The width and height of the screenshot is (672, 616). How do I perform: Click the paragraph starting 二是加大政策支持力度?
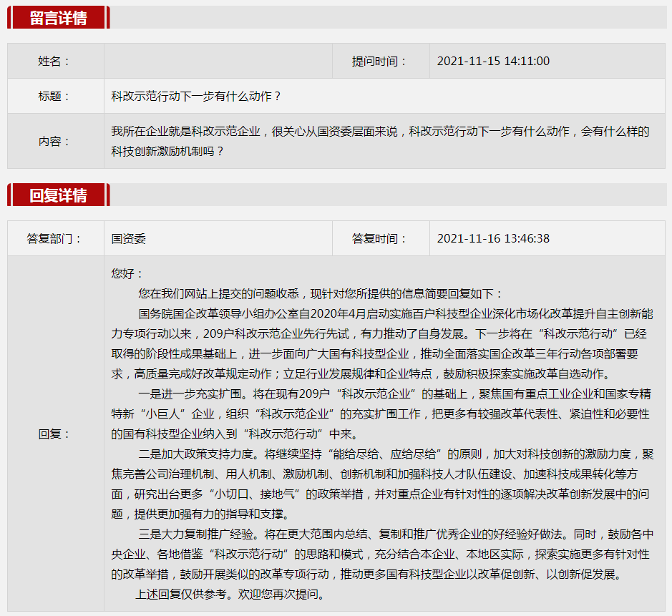click(x=381, y=484)
